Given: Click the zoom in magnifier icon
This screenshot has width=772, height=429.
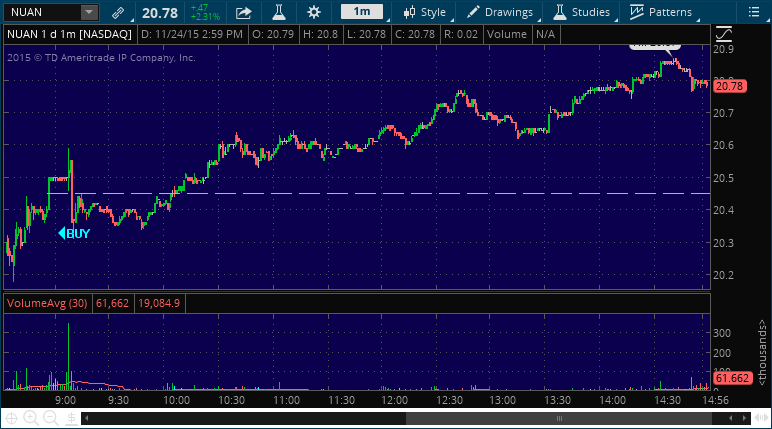Looking at the screenshot, I should click(x=31, y=419).
